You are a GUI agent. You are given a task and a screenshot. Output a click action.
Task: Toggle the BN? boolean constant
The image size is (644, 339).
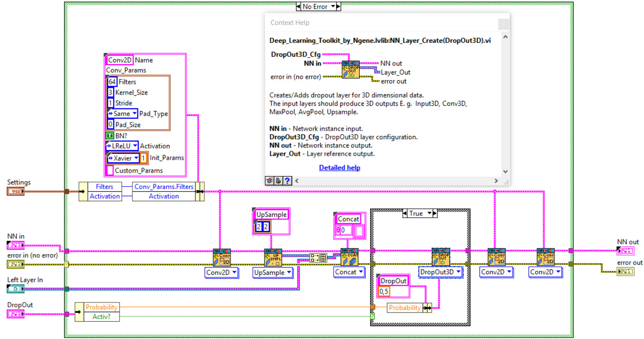(109, 135)
